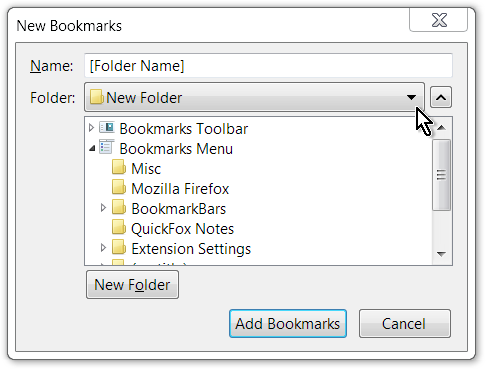Open the Folder dropdown arrow
The height and width of the screenshot is (369, 486).
click(x=411, y=97)
